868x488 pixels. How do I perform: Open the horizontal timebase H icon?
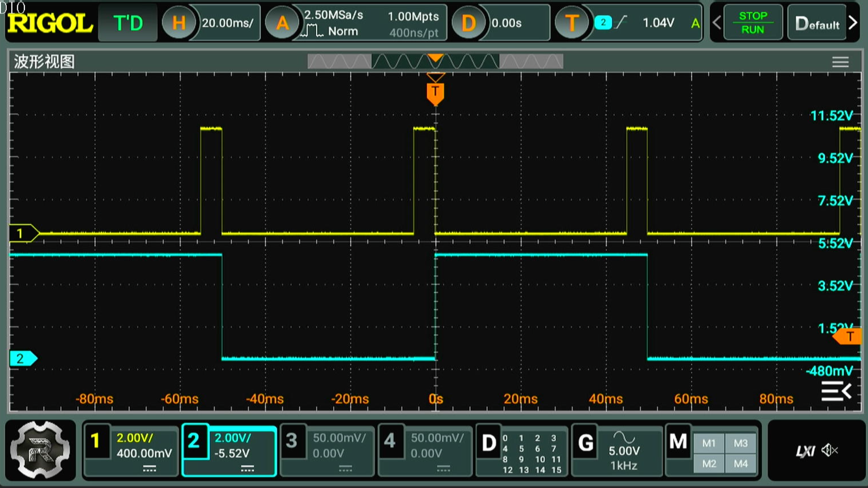click(179, 23)
